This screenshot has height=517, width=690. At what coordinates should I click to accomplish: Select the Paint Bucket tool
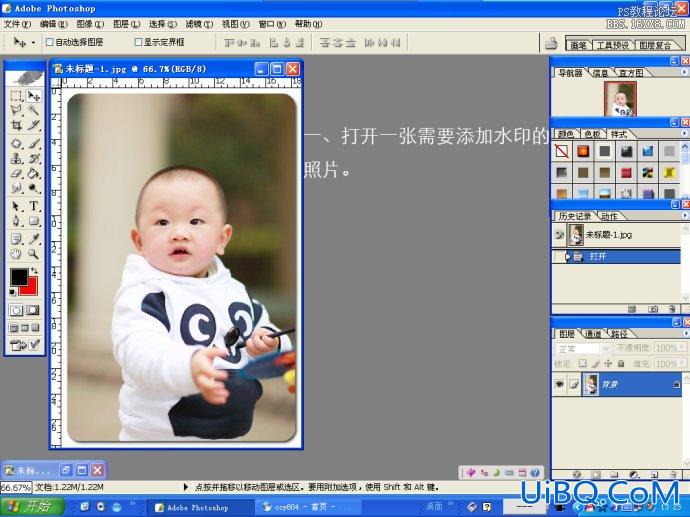(x=33, y=174)
